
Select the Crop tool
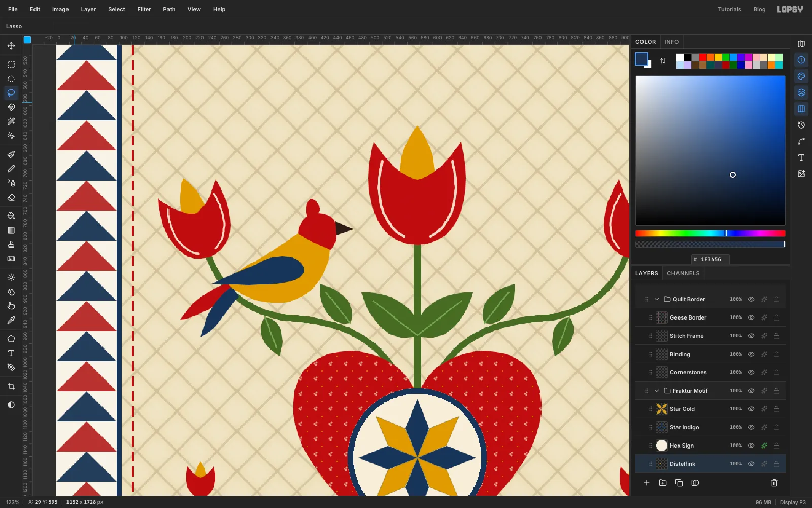pyautogui.click(x=11, y=386)
